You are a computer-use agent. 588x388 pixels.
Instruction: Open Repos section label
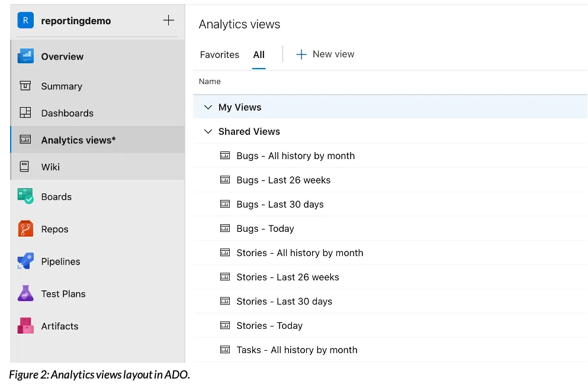click(54, 229)
